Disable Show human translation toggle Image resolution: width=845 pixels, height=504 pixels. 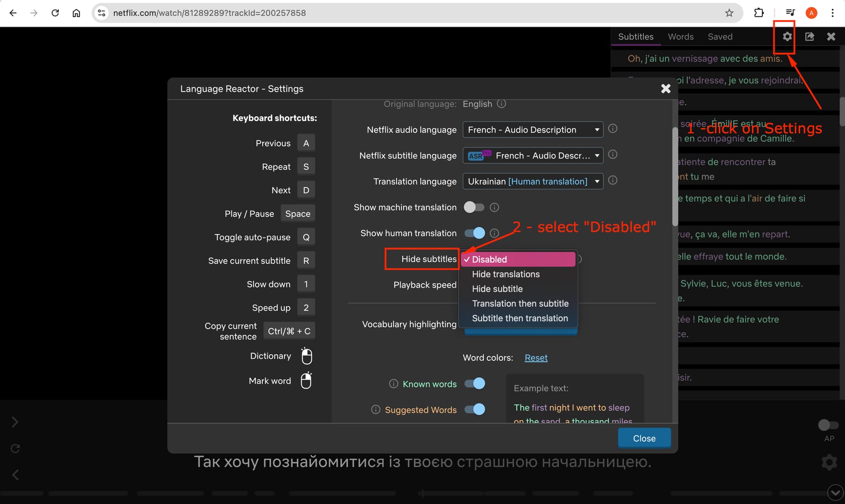click(474, 233)
